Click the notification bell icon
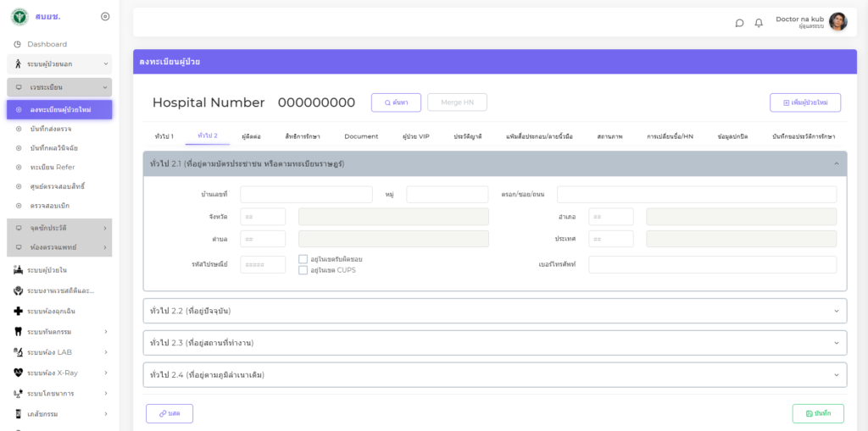The height and width of the screenshot is (431, 868). (759, 23)
